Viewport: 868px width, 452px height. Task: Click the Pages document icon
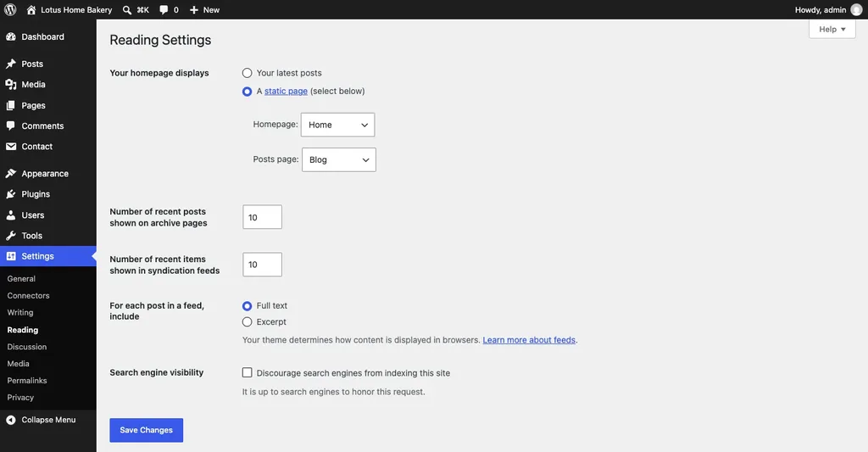click(x=10, y=105)
